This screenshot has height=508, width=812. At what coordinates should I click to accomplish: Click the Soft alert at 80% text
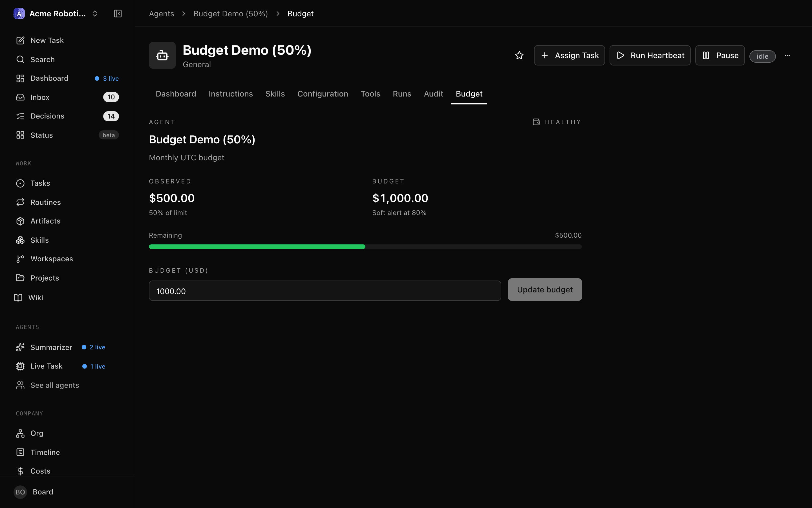click(x=399, y=213)
